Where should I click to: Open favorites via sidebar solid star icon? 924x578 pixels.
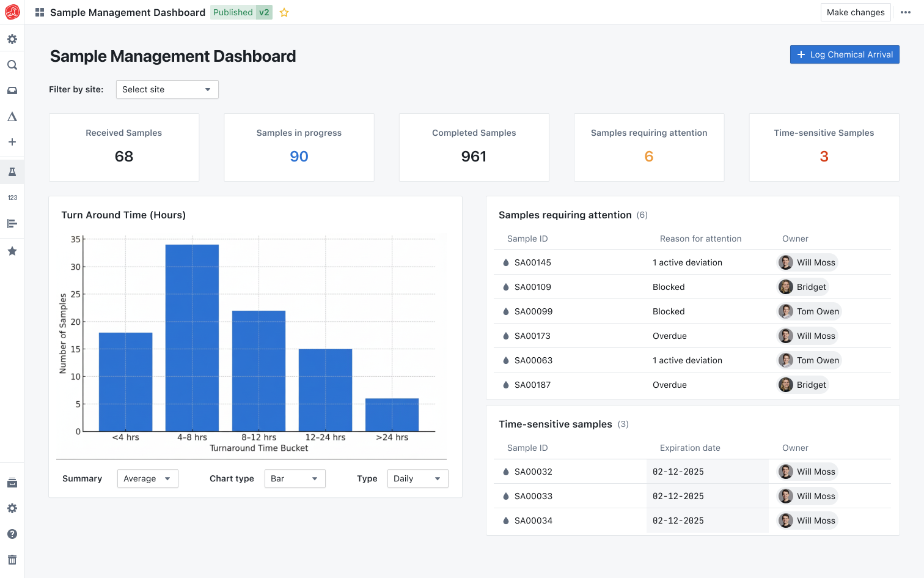(x=12, y=251)
